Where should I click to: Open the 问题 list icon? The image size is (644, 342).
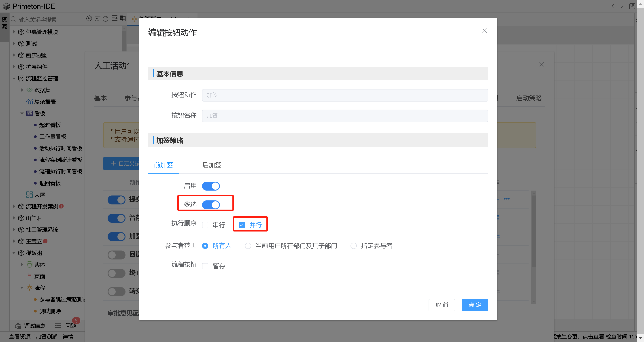[58, 326]
